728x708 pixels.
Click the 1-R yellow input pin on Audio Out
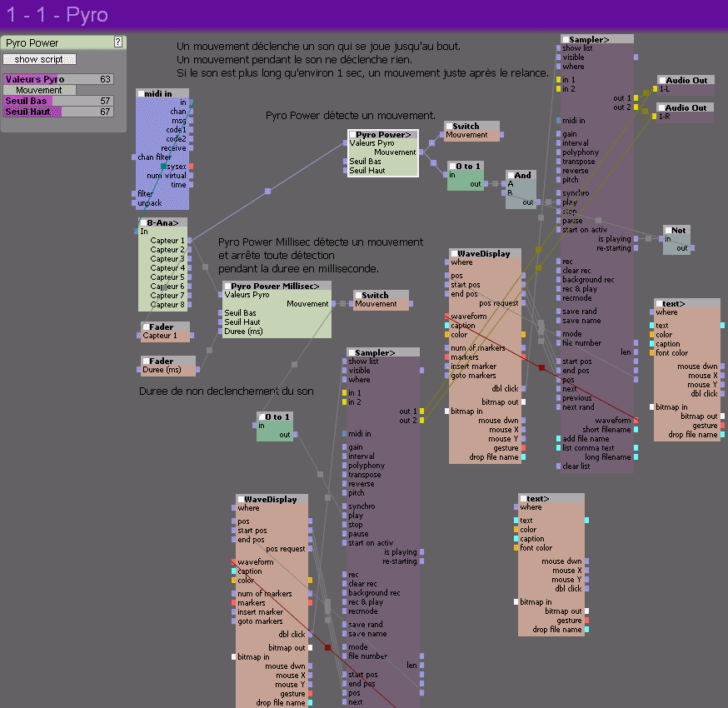[655, 117]
